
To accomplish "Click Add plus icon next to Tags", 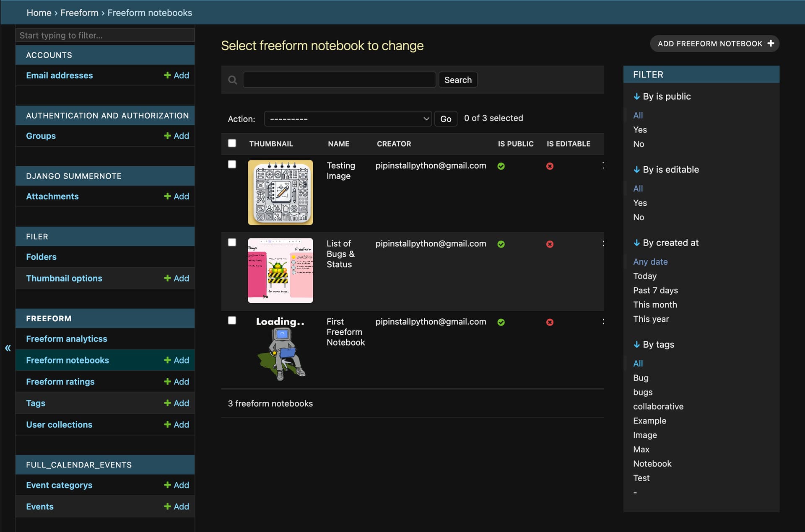I will (x=168, y=403).
